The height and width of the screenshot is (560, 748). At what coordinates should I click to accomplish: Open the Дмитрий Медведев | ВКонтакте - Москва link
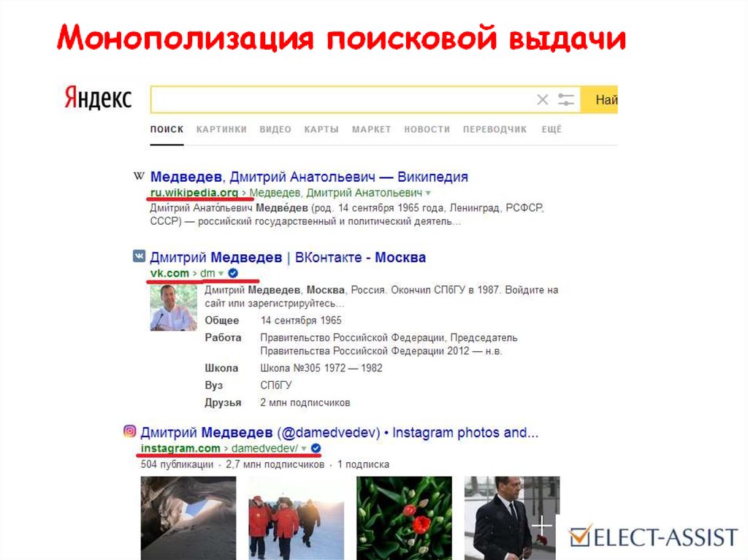coord(288,257)
